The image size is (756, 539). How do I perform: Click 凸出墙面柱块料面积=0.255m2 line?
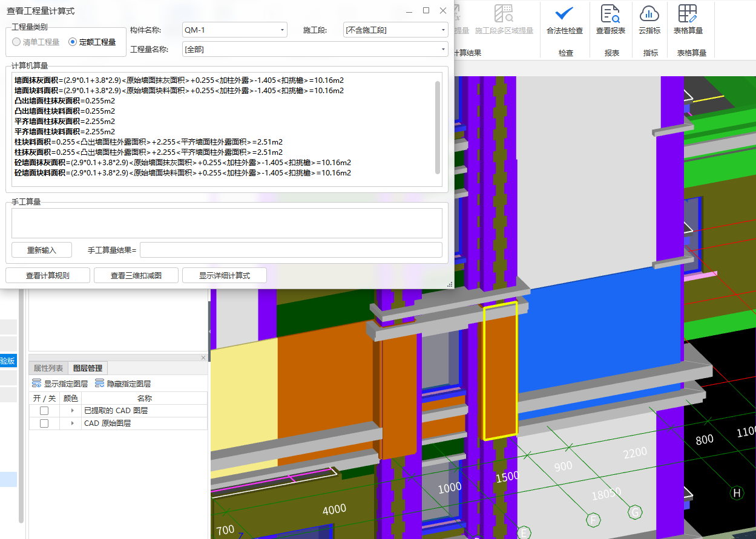coord(65,111)
